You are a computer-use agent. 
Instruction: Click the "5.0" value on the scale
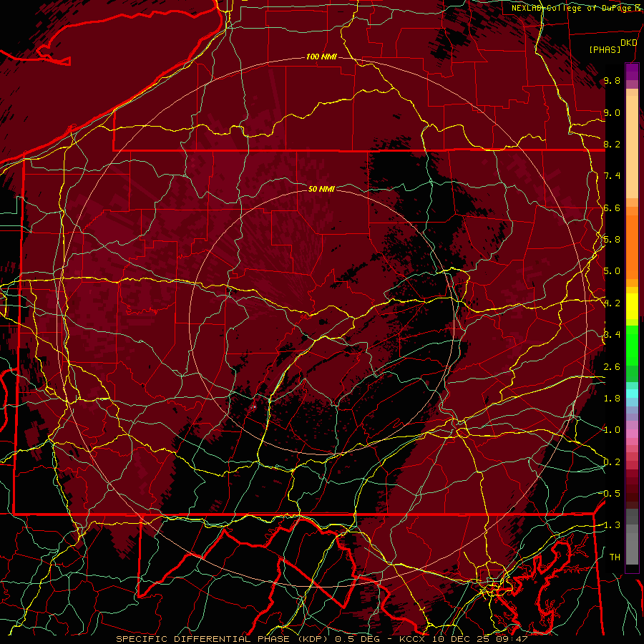point(612,271)
